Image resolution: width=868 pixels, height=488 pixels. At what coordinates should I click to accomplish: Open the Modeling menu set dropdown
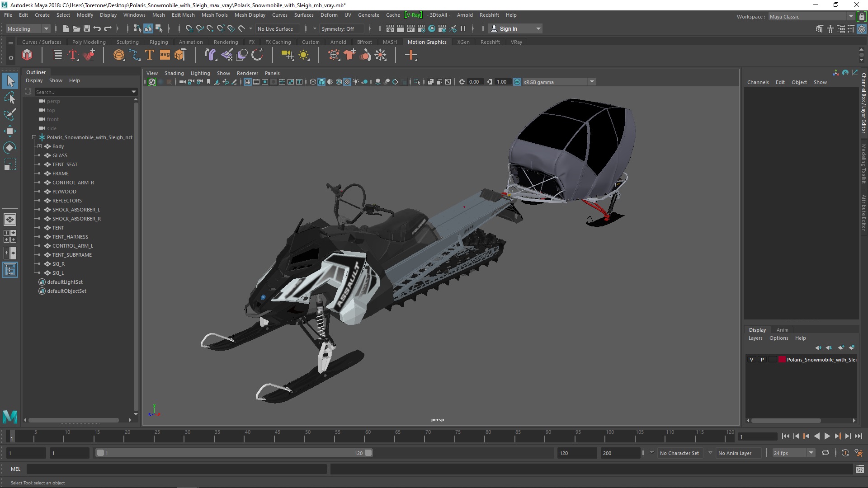(x=28, y=29)
